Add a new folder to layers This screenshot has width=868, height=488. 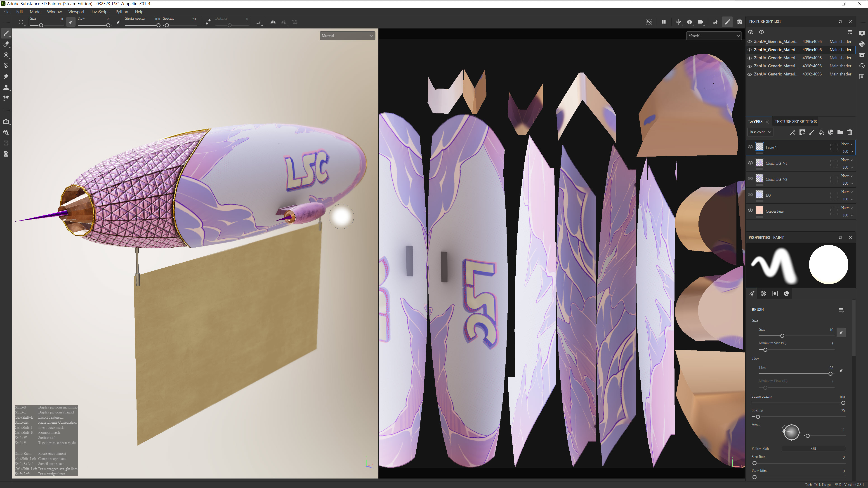click(840, 132)
